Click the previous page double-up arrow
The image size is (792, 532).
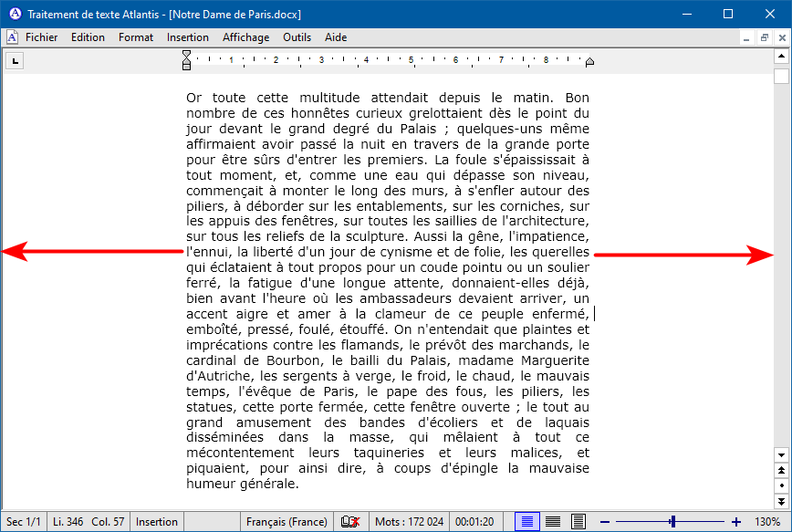781,470
